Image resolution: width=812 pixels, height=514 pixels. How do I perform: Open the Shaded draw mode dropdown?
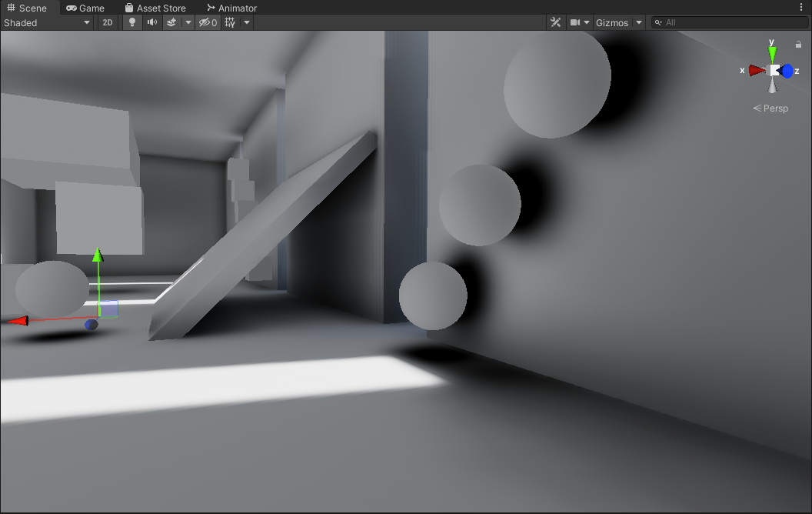pos(47,22)
